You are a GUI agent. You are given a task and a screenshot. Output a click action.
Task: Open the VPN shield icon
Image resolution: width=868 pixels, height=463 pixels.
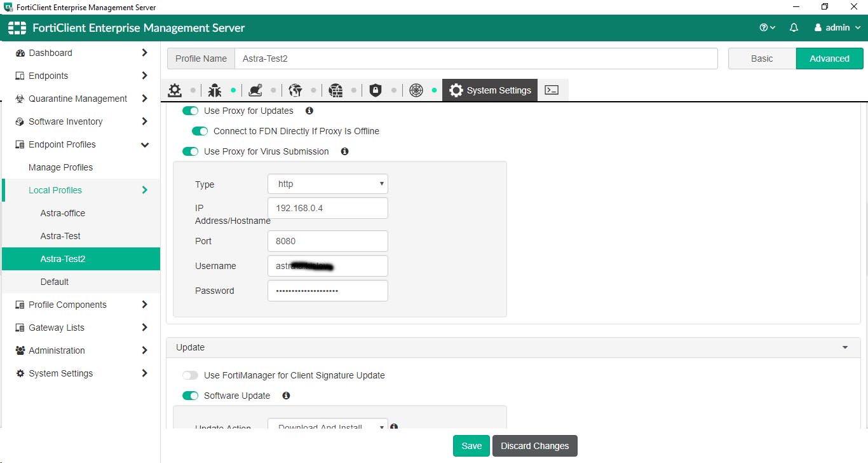click(375, 90)
